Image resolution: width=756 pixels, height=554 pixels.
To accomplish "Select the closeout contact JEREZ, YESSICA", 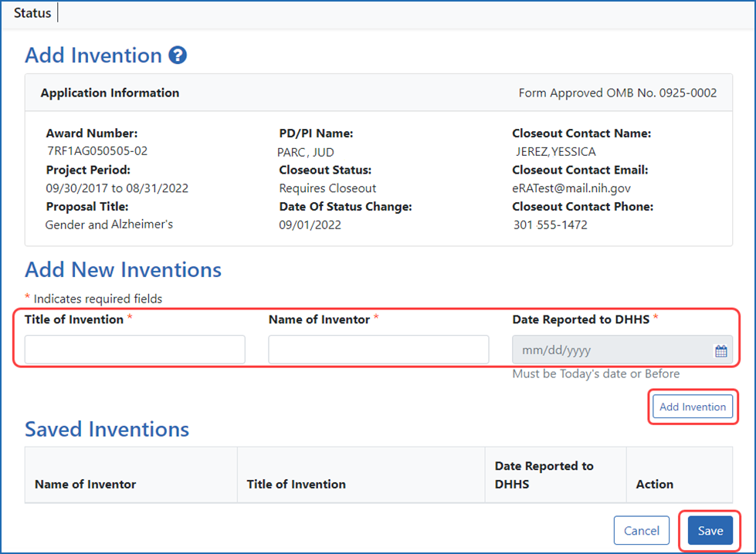I will [x=555, y=152].
